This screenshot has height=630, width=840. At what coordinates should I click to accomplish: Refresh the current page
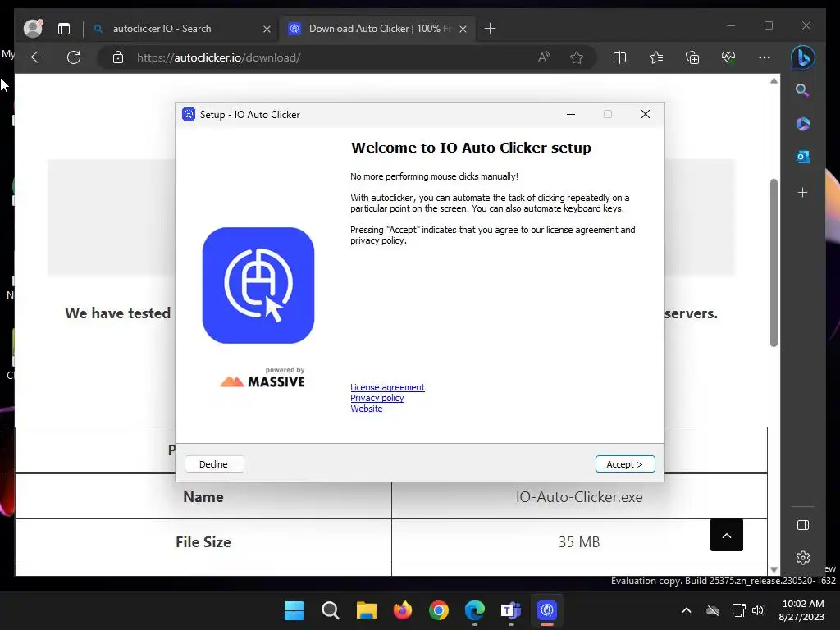click(x=74, y=57)
